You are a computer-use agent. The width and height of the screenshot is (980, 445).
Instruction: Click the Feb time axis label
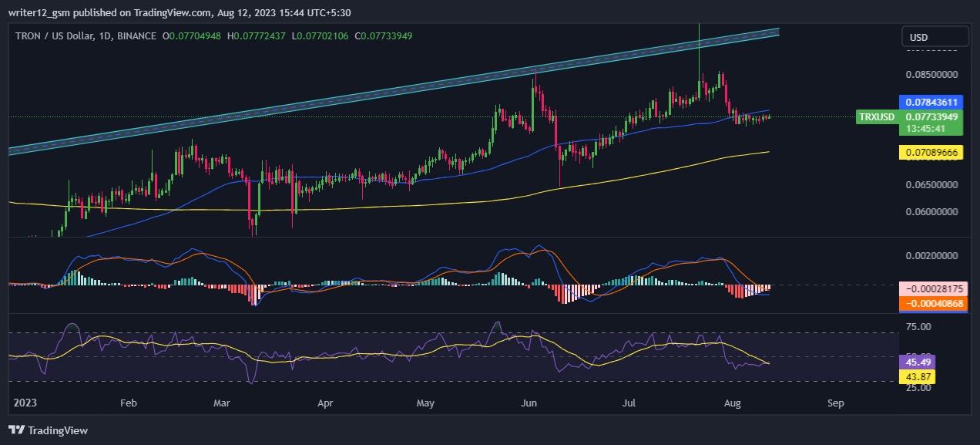click(x=129, y=403)
